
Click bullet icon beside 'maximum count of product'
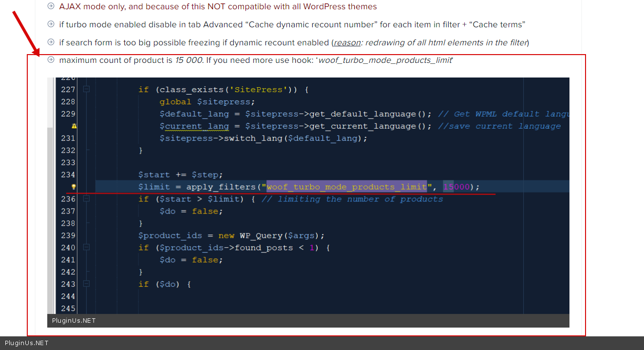point(51,60)
